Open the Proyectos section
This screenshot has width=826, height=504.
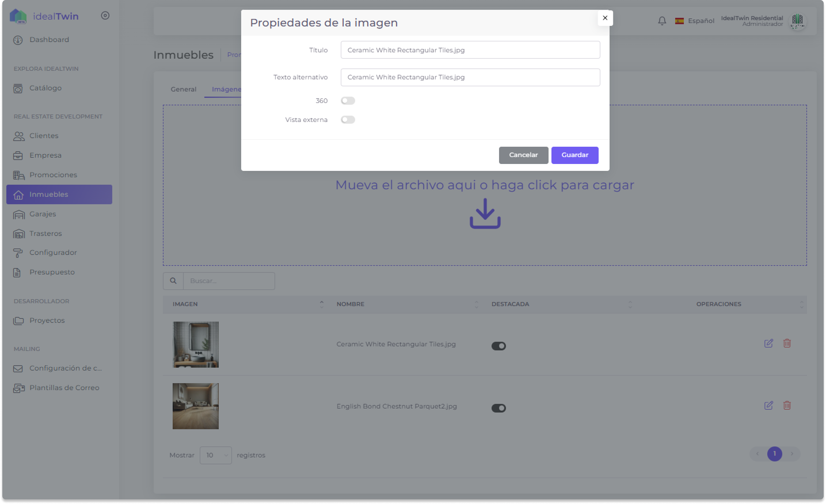[47, 320]
